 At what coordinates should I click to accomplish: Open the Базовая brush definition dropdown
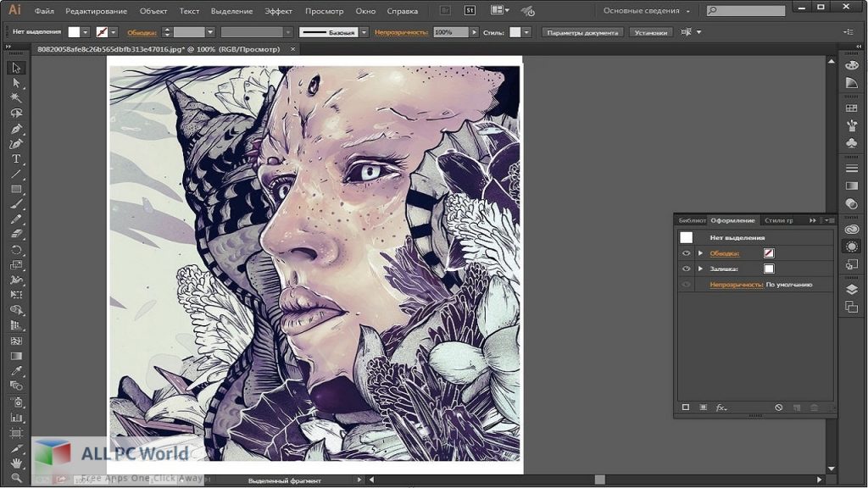pyautogui.click(x=364, y=32)
